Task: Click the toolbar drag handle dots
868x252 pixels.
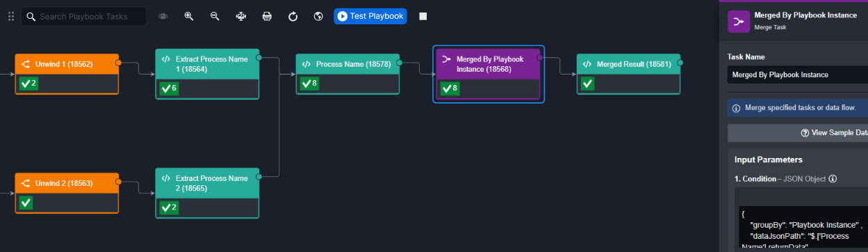Action: click(10, 16)
